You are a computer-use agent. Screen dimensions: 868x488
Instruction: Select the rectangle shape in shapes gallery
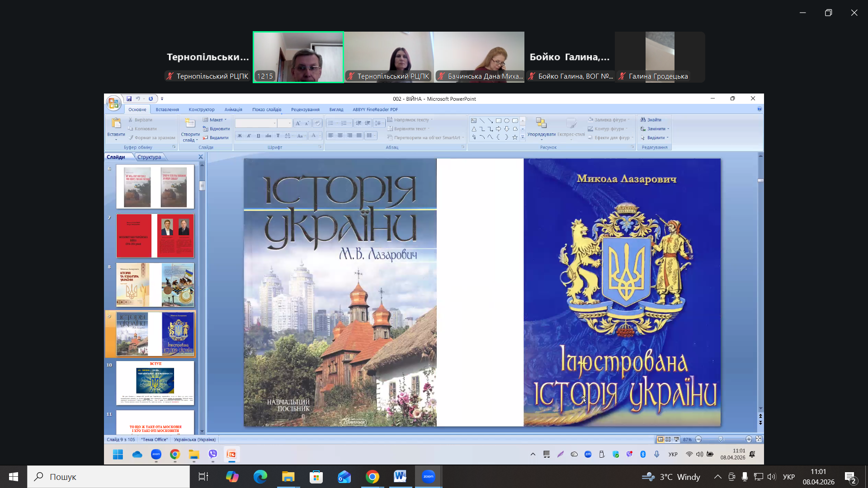point(498,121)
